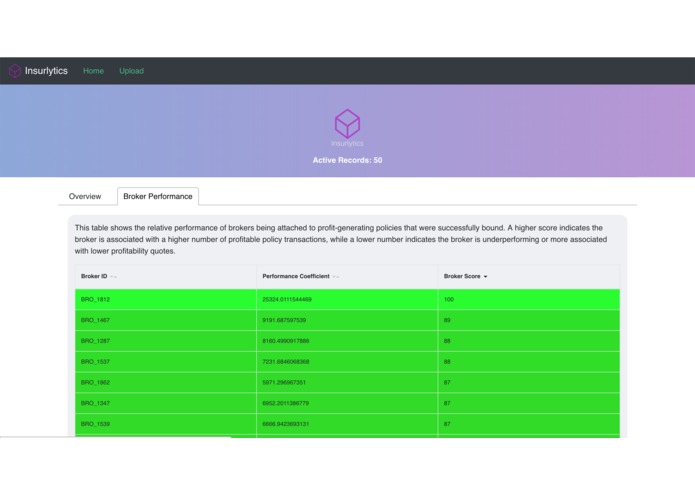Open the Upload page link
The width and height of the screenshot is (695, 494).
click(x=131, y=71)
